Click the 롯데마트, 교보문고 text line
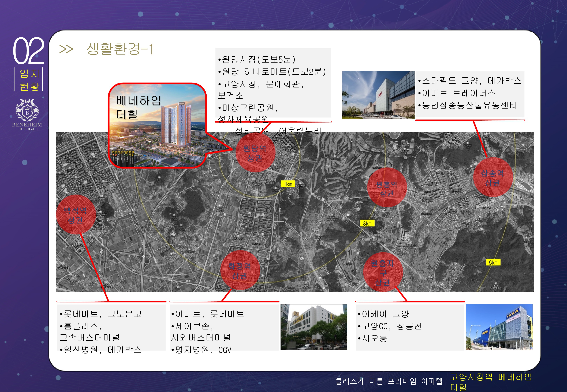567x392 pixels. [100, 314]
